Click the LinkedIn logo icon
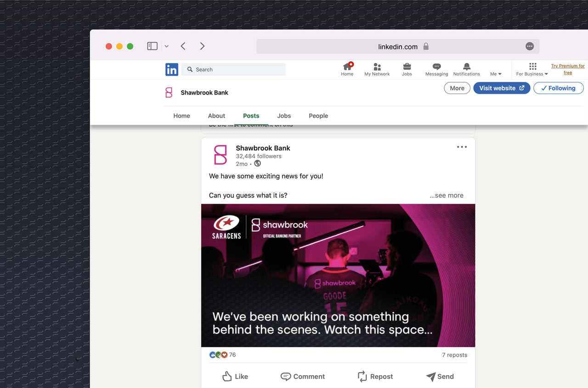 pos(171,69)
